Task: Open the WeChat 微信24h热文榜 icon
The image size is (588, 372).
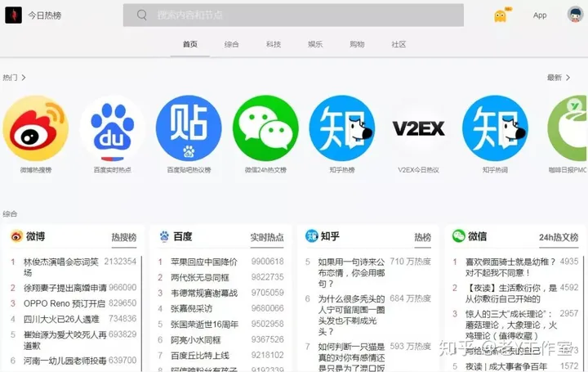Action: [265, 128]
